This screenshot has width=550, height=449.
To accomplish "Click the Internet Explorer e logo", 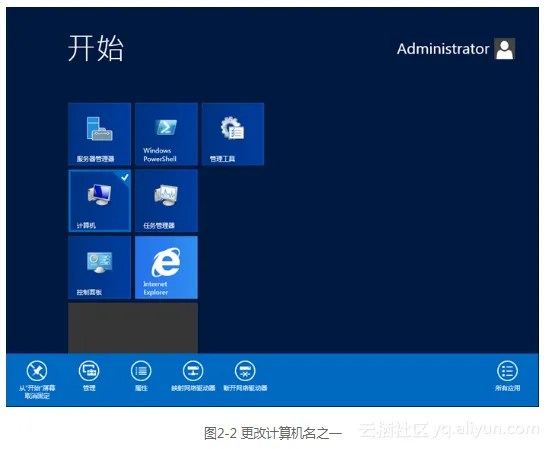I will tap(166, 262).
